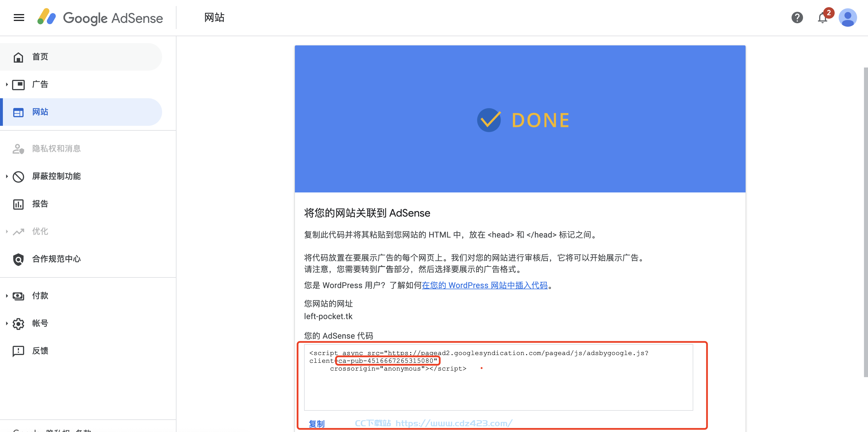Click the 您网站的网址 label

coord(328,304)
